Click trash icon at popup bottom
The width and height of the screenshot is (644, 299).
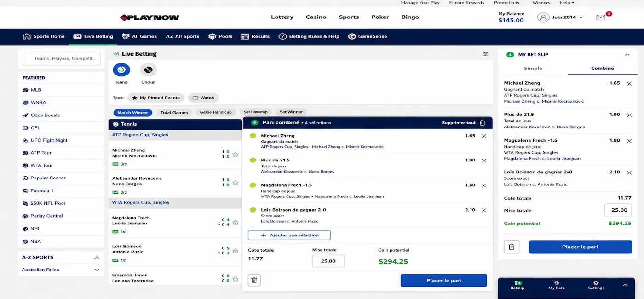click(254, 280)
